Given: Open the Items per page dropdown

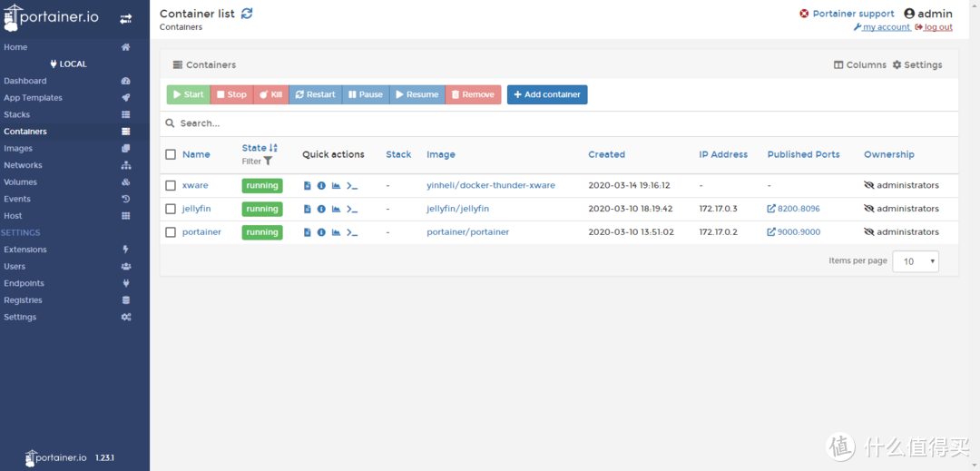Looking at the screenshot, I should tap(916, 261).
